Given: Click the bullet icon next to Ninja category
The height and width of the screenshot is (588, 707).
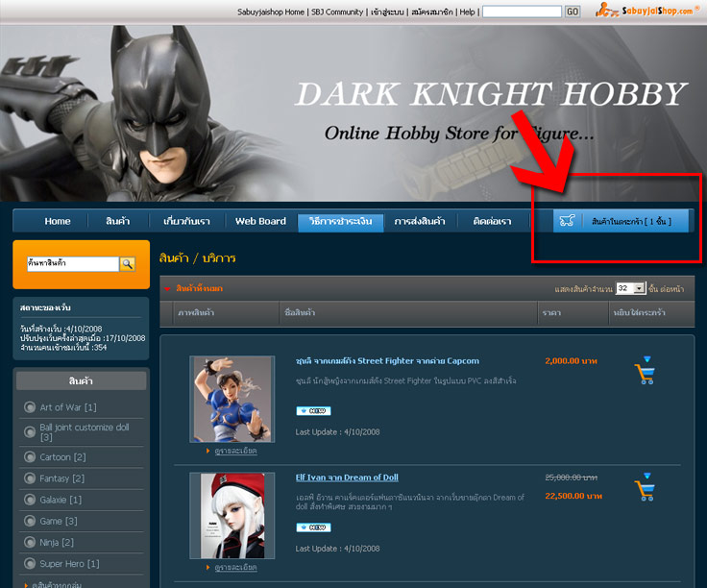Looking at the screenshot, I should point(30,542).
